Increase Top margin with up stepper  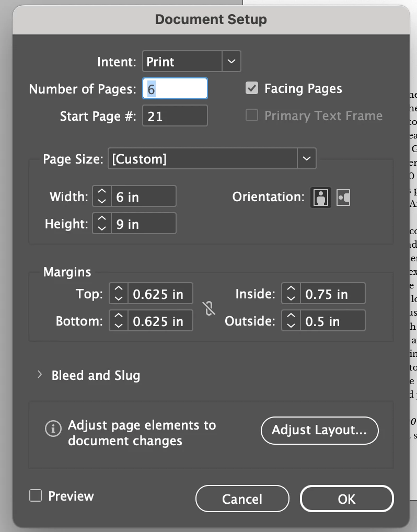[119, 288]
